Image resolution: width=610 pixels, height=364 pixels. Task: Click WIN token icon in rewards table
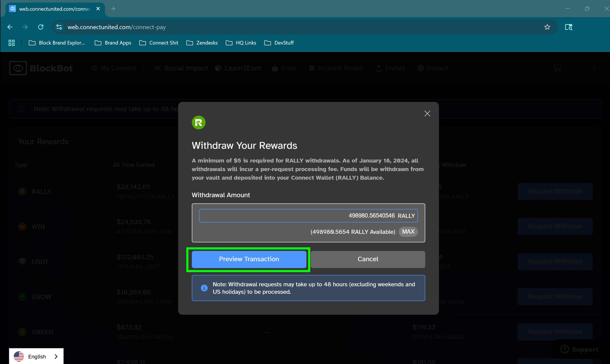click(22, 227)
